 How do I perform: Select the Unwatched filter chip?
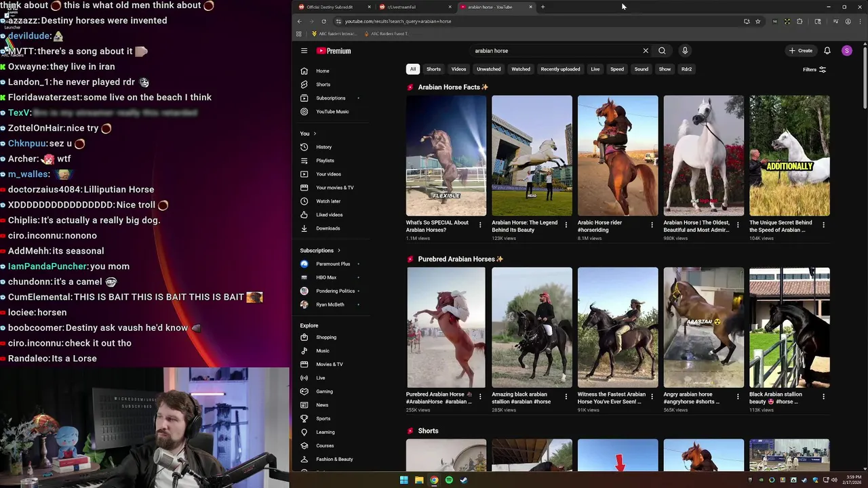pos(488,69)
